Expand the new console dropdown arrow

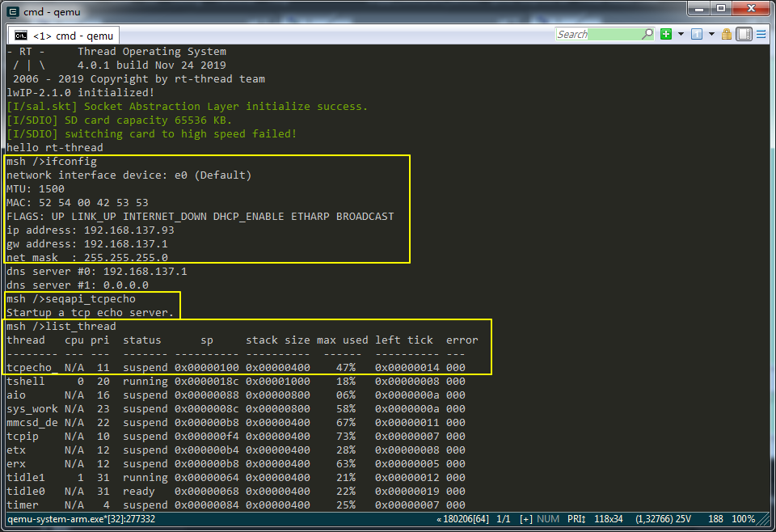pos(681,34)
